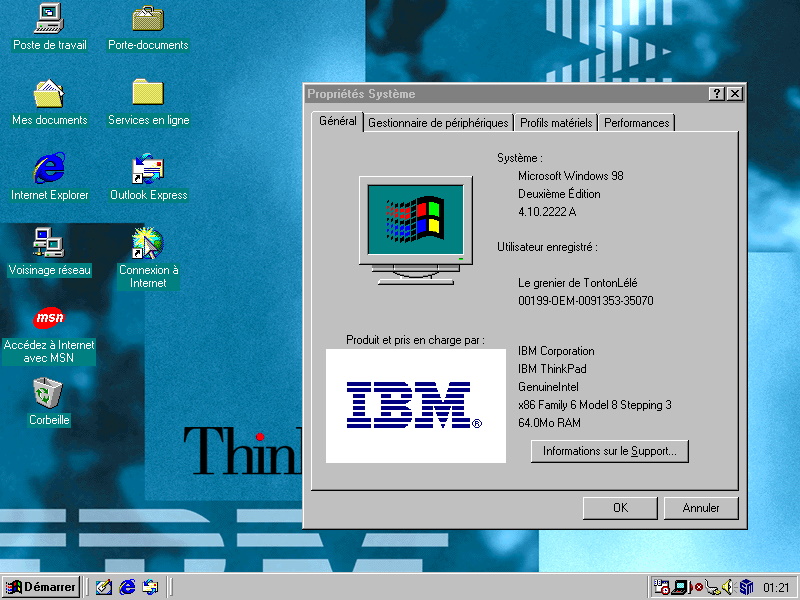Image resolution: width=800 pixels, height=600 pixels.
Task: Open the Performances tab
Action: click(x=636, y=123)
